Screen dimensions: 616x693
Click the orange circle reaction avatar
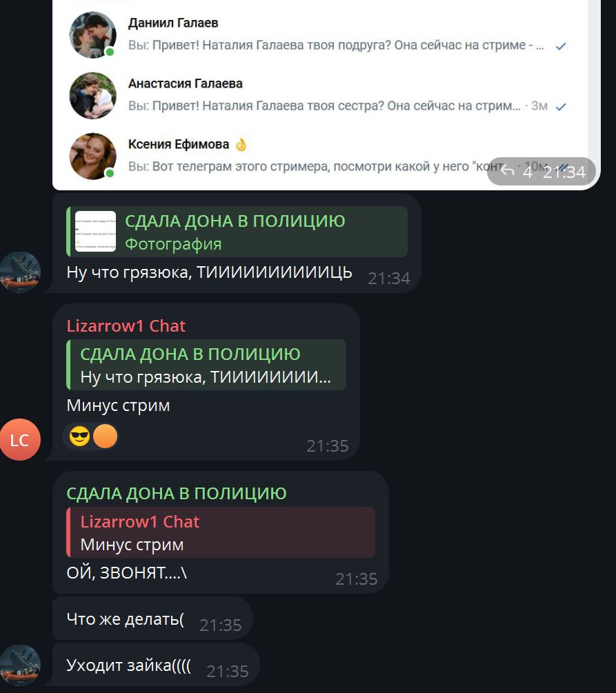[106, 436]
